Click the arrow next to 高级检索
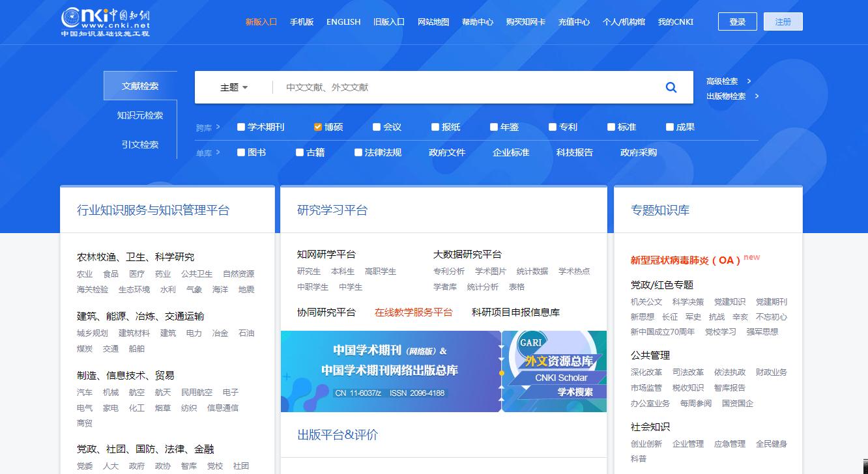This screenshot has height=474, width=868. [x=749, y=81]
